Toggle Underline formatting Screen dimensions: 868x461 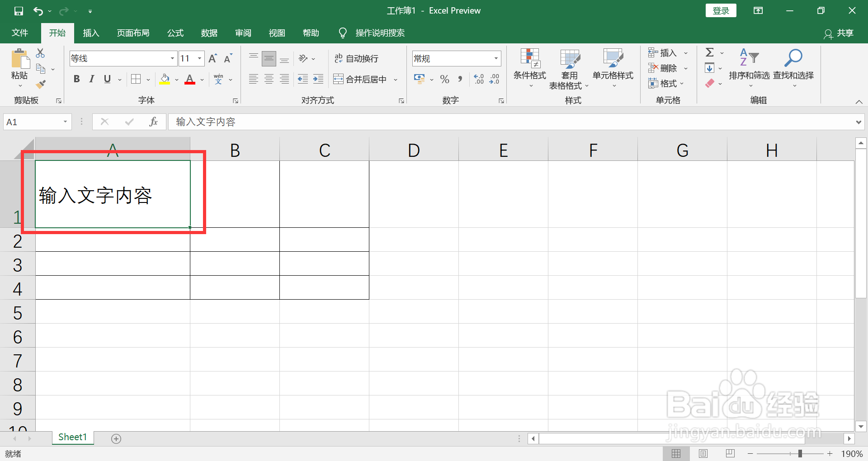point(107,79)
